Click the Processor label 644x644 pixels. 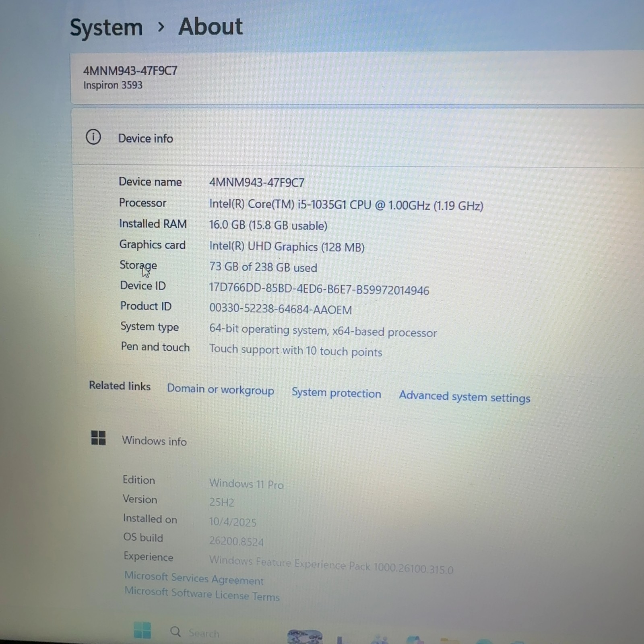[x=142, y=202]
